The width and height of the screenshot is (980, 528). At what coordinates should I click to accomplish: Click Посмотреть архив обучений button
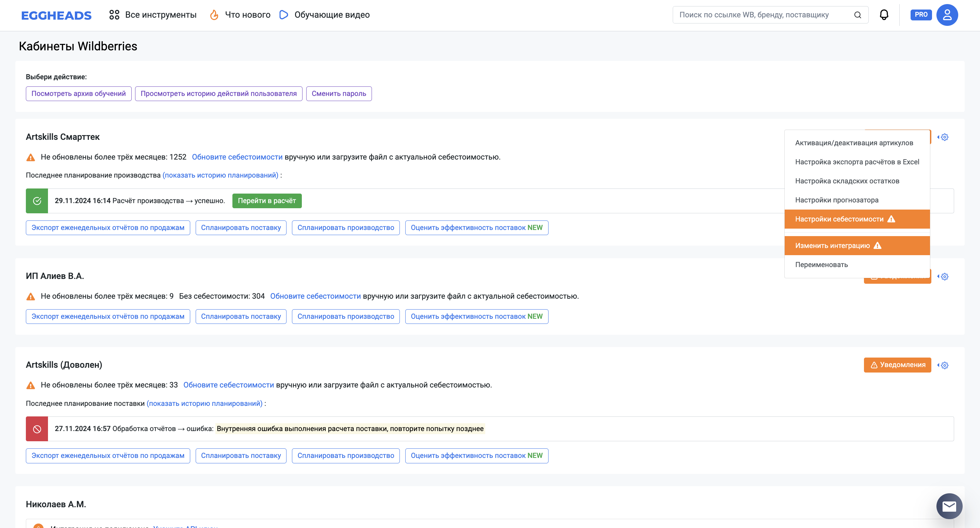[78, 94]
